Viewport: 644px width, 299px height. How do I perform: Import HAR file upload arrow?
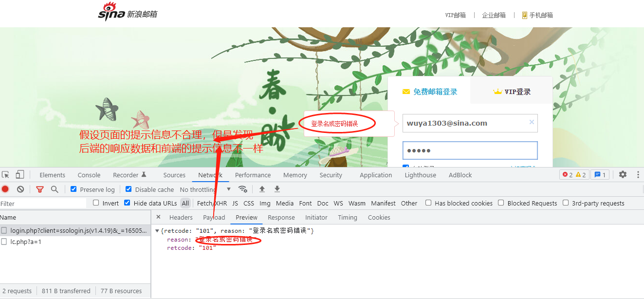[262, 189]
